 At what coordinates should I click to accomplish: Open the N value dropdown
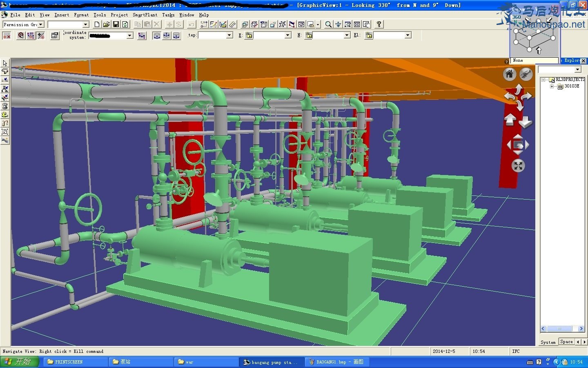point(347,36)
